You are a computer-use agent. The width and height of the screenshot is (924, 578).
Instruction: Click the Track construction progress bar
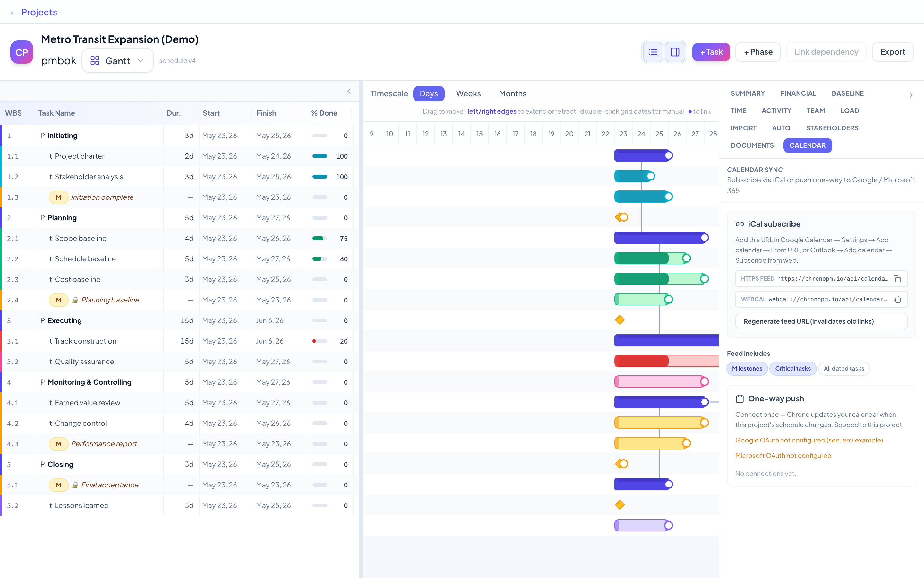(320, 341)
